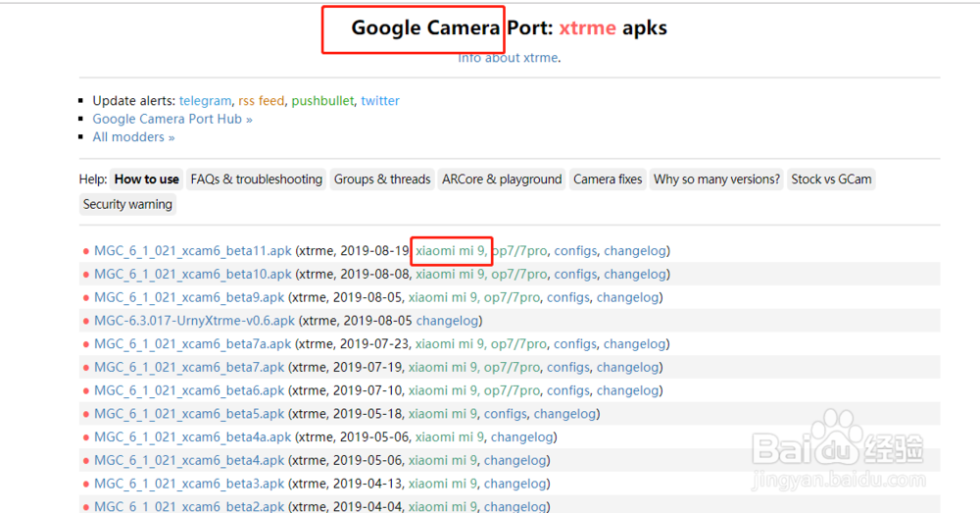The height and width of the screenshot is (513, 980).
Task: View changelog for the beta4.apk release
Action: pyautogui.click(x=515, y=460)
